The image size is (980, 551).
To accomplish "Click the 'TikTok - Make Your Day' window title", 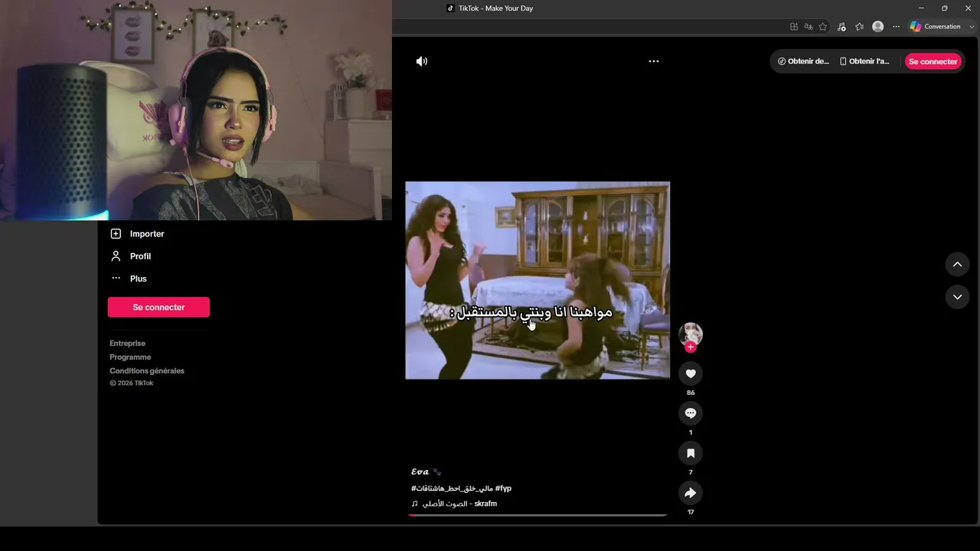I will click(495, 8).
